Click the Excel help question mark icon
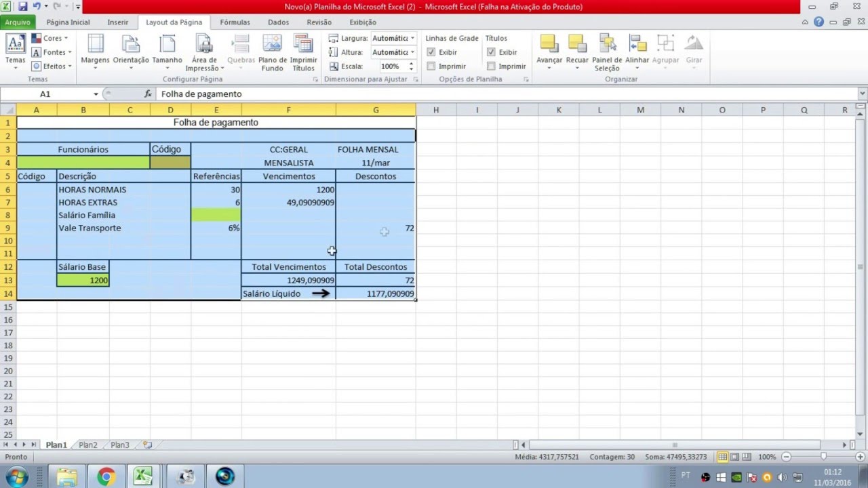Image resolution: width=868 pixels, height=488 pixels. tap(818, 22)
